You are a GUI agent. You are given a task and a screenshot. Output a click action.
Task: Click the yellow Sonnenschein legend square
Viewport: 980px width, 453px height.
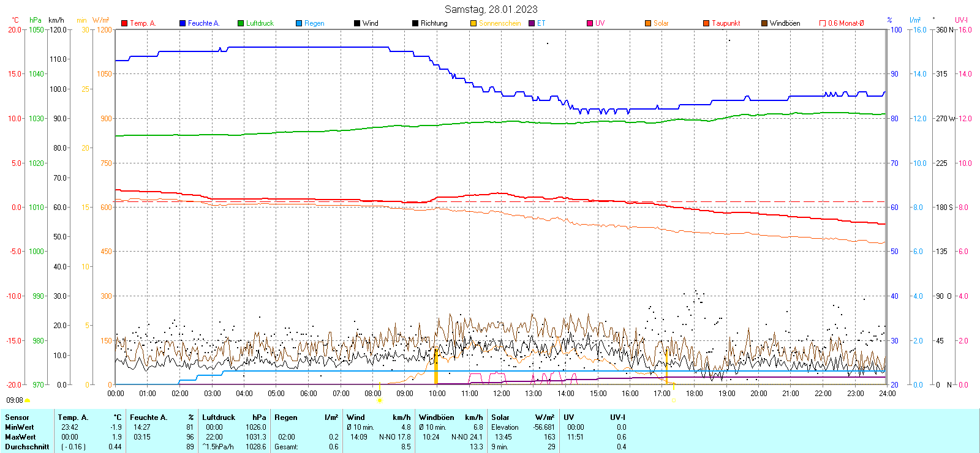pos(473,23)
